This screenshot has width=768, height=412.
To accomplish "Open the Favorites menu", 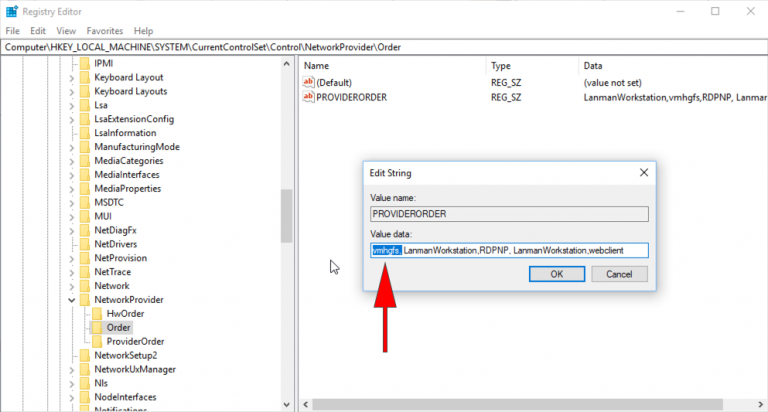I will click(105, 31).
